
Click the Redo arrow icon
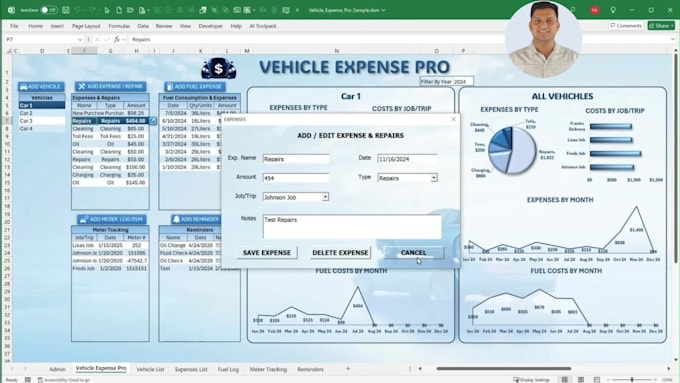coord(92,10)
